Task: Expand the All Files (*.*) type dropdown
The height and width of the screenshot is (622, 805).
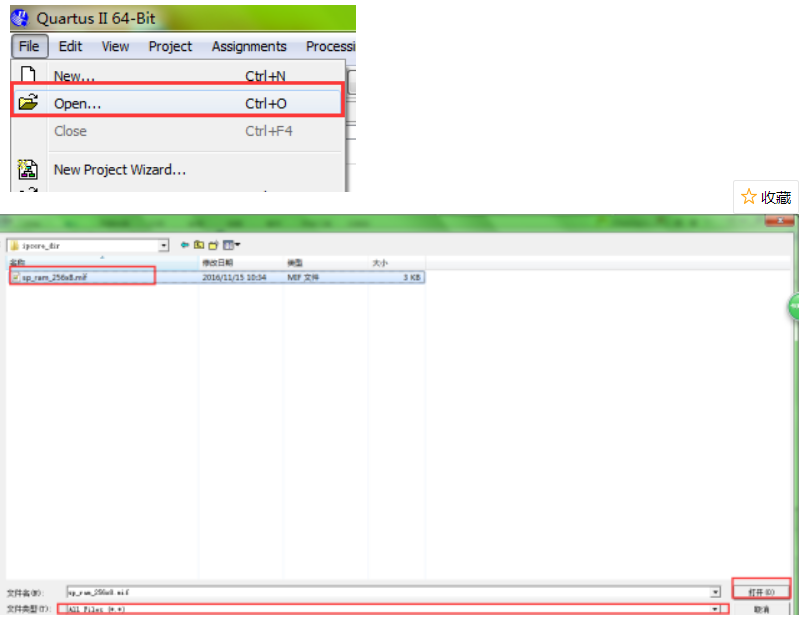Action: point(715,609)
